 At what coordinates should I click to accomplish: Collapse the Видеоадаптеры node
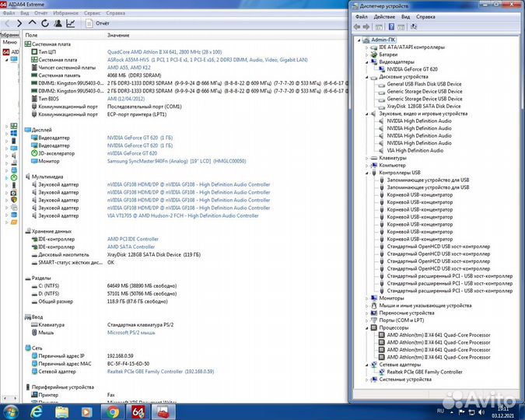point(366,62)
